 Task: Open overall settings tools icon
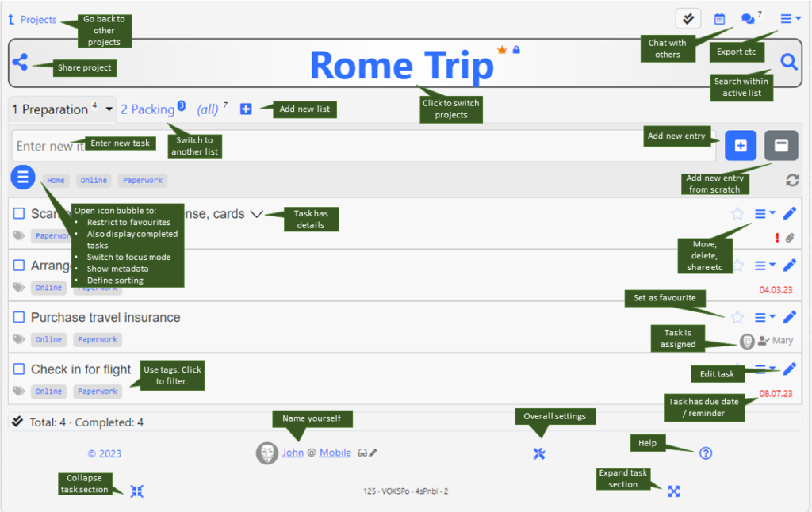[539, 453]
